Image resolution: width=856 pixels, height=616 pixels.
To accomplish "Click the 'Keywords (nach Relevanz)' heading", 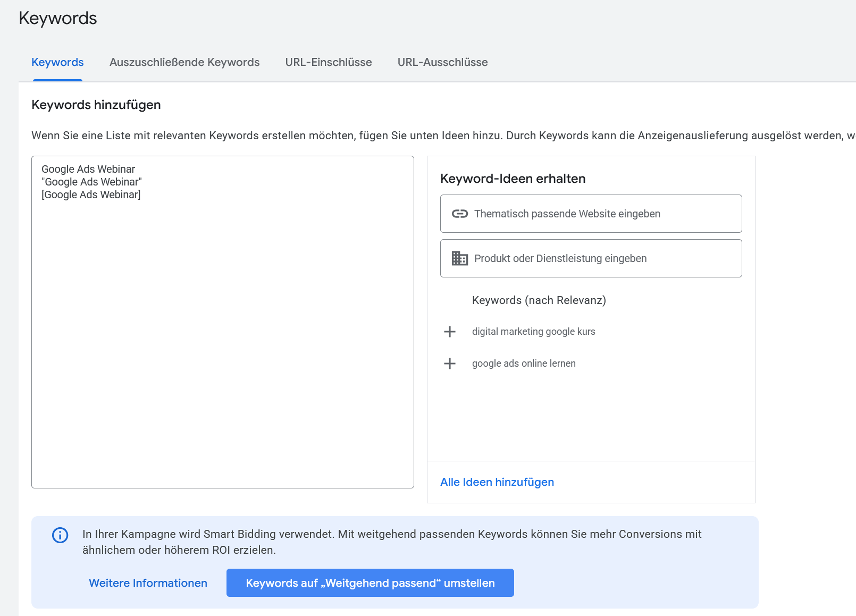I will tap(539, 300).
